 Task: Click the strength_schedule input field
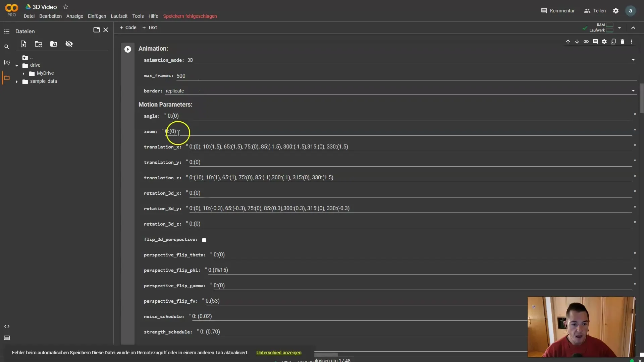coord(363,332)
